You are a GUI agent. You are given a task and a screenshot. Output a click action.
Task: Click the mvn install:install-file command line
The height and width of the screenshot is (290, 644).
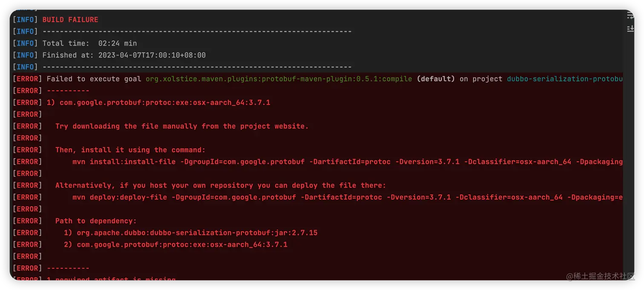[x=347, y=162]
